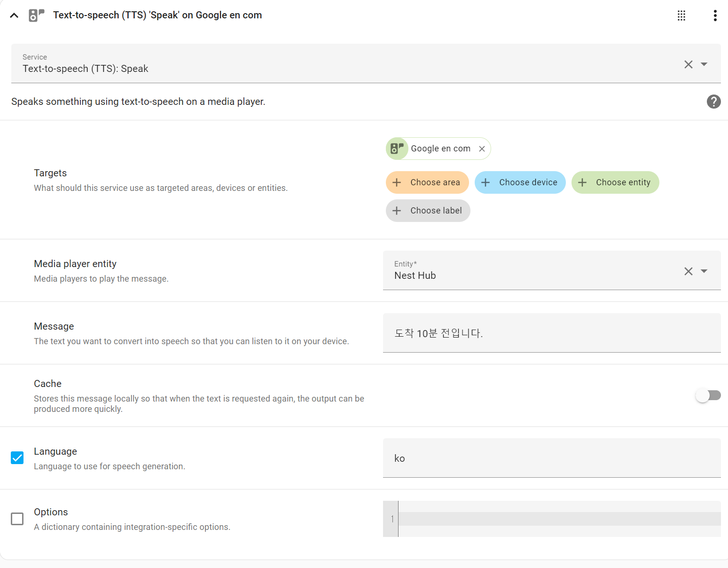Open the service help question icon

pyautogui.click(x=714, y=102)
